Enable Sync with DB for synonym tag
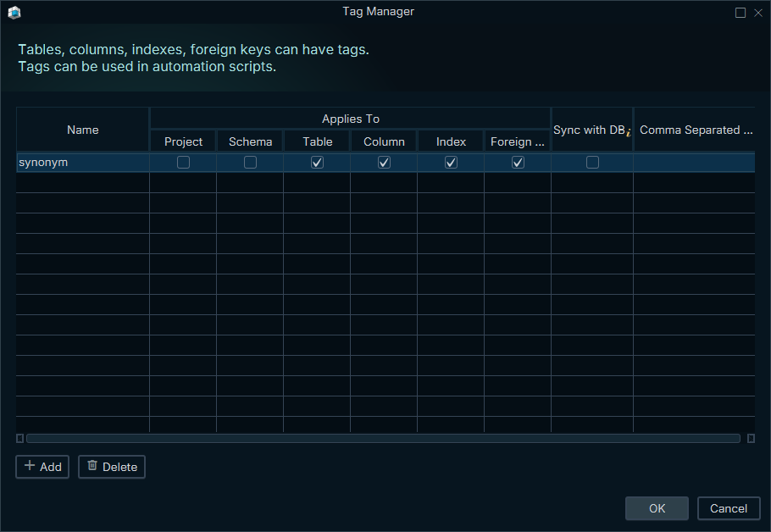The height and width of the screenshot is (532, 771). pyautogui.click(x=592, y=163)
